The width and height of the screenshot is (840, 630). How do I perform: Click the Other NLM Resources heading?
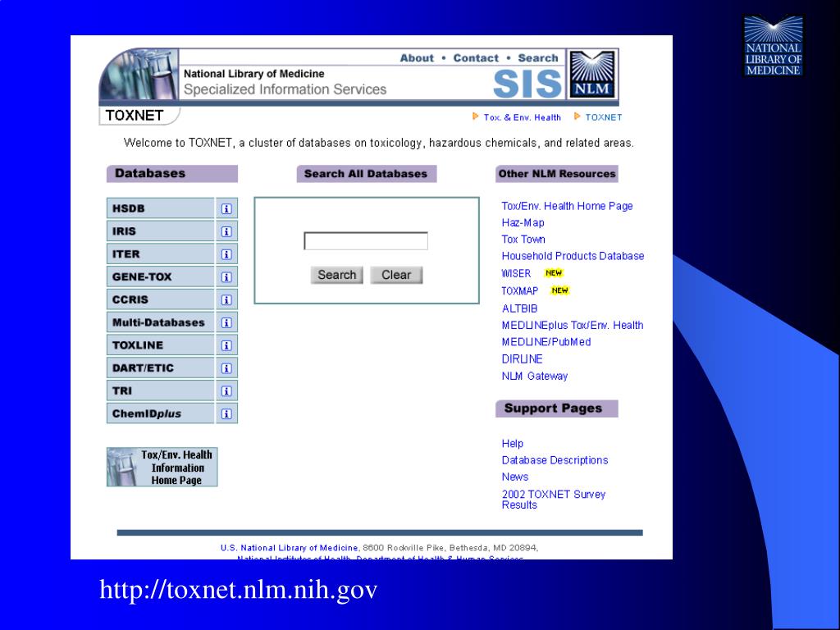pos(557,174)
